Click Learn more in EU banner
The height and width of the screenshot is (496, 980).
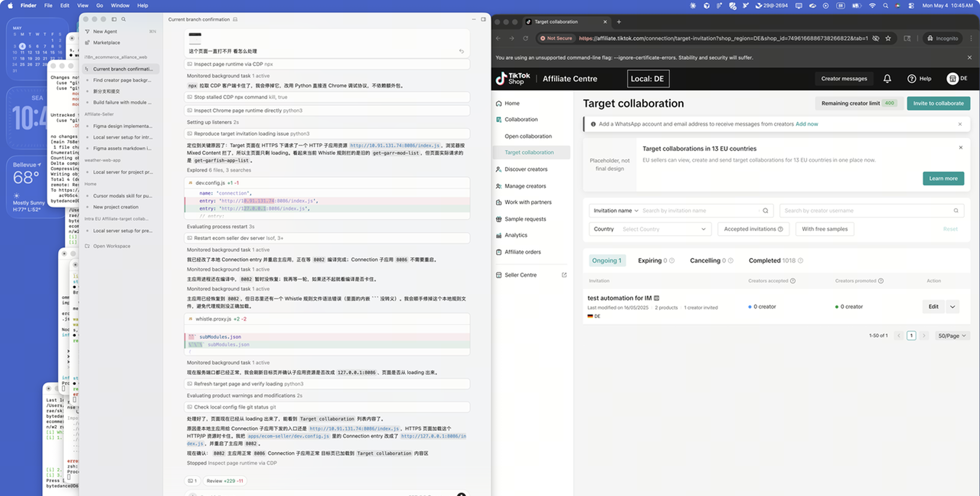pos(943,179)
